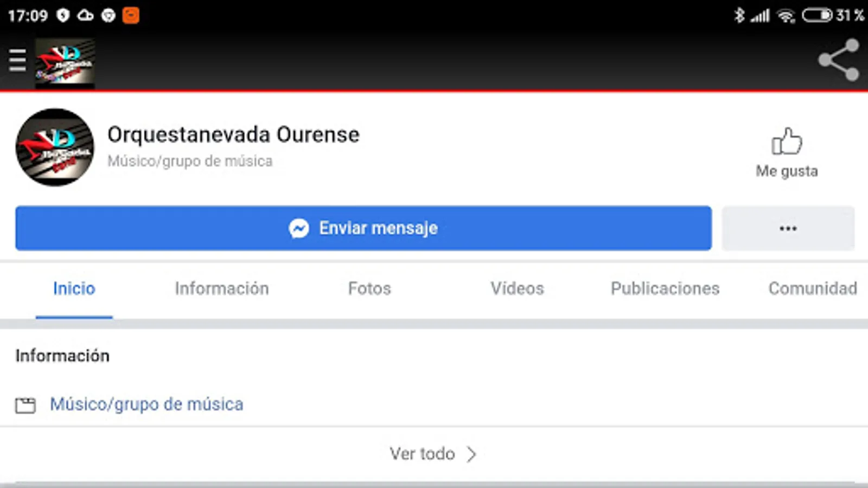Open the Fotos tab
The height and width of the screenshot is (488, 868).
369,289
